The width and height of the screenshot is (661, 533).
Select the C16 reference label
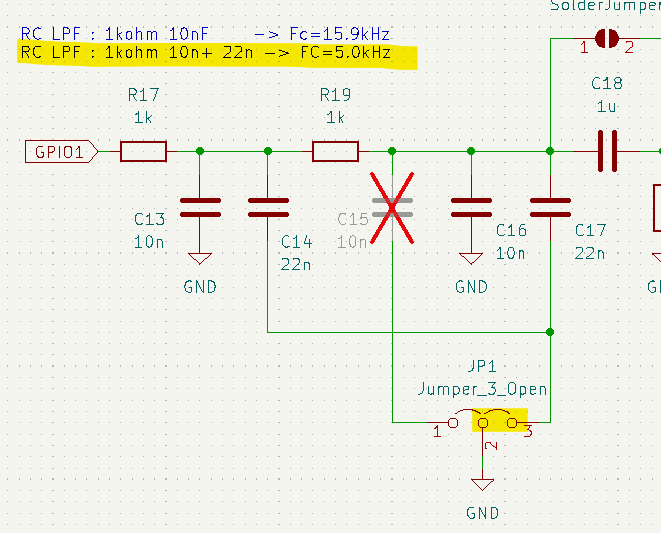coord(511,231)
